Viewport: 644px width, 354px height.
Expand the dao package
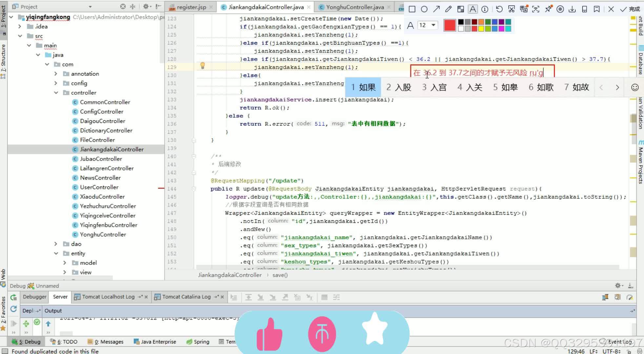(x=56, y=244)
